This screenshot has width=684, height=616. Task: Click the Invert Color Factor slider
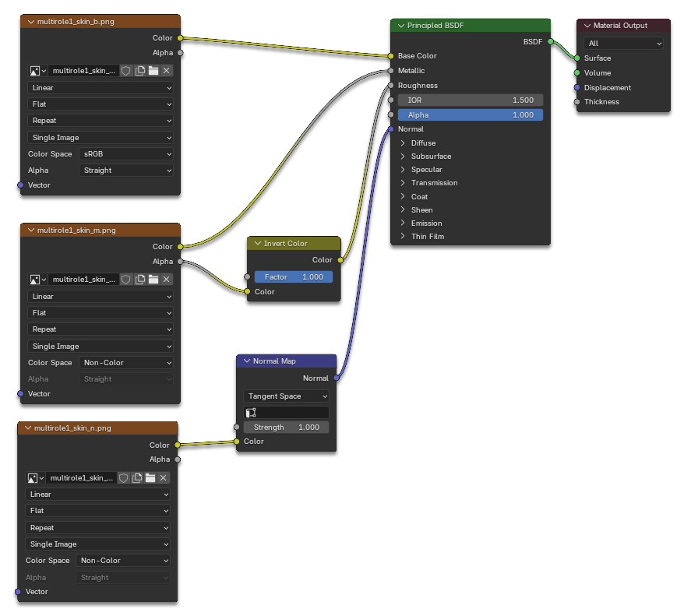point(294,276)
